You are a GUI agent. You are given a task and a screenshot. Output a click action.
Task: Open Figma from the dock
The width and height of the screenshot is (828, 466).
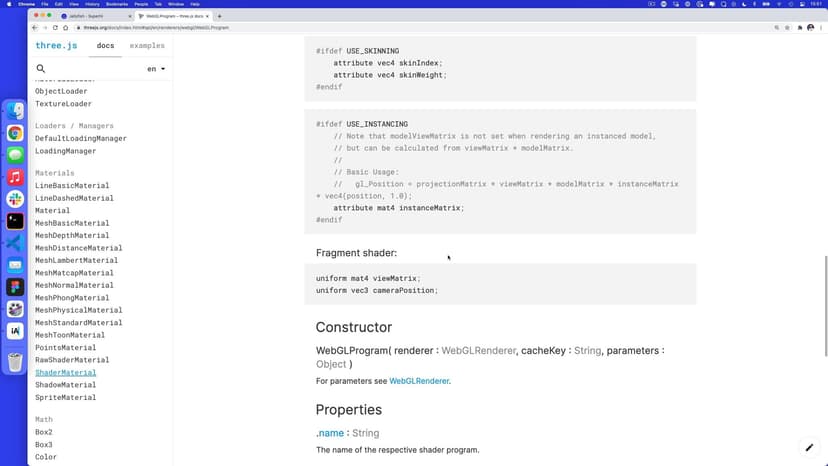tap(15, 287)
